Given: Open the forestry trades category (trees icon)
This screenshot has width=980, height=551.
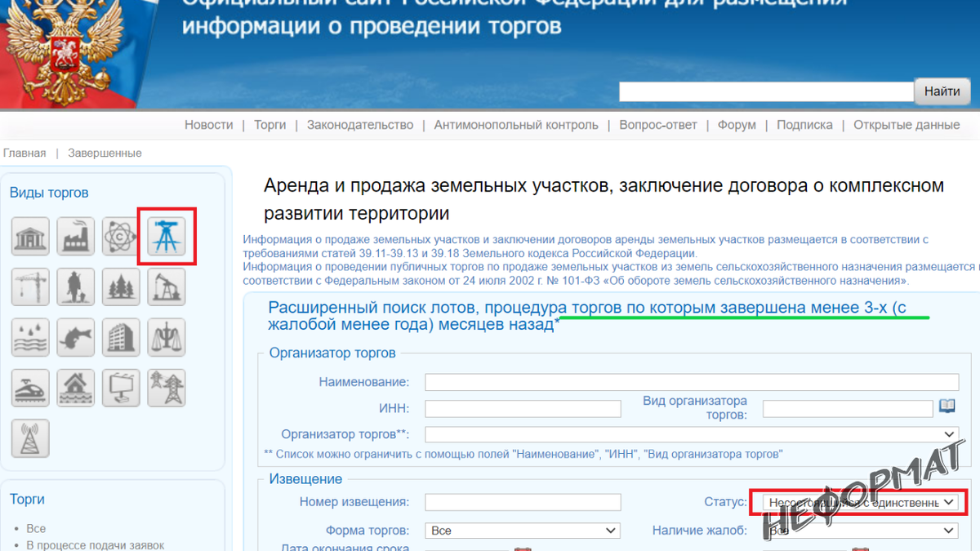Looking at the screenshot, I should click(x=121, y=287).
